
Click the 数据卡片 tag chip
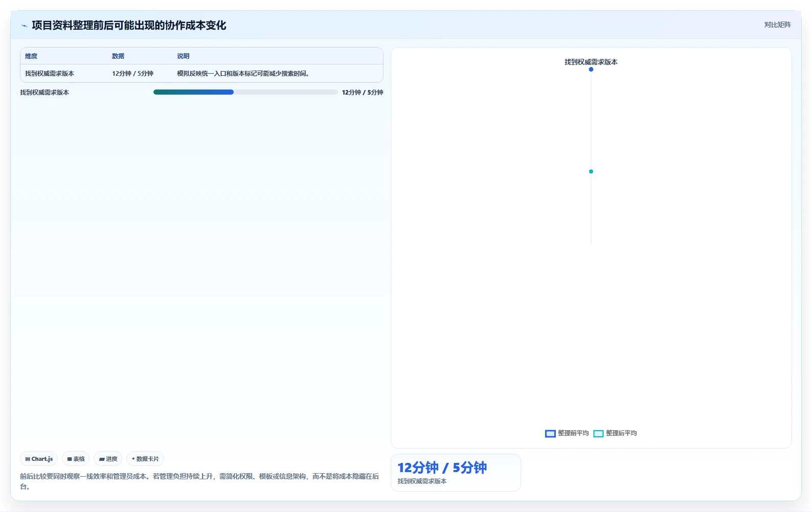(x=145, y=459)
